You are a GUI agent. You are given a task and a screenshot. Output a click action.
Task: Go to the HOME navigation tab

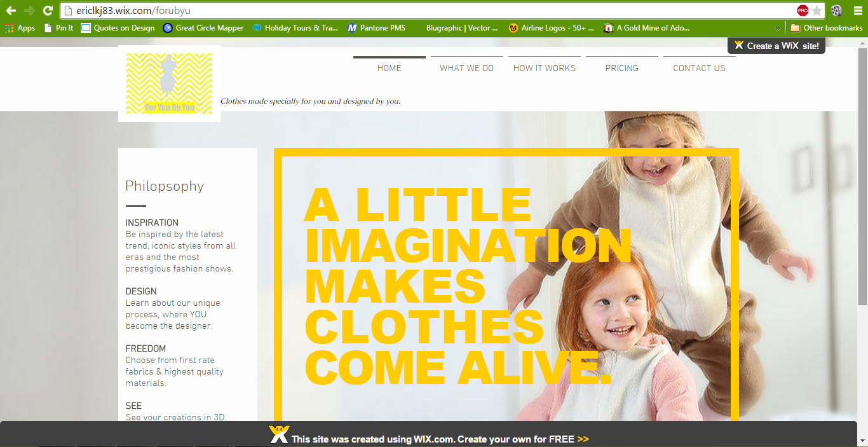coord(389,68)
